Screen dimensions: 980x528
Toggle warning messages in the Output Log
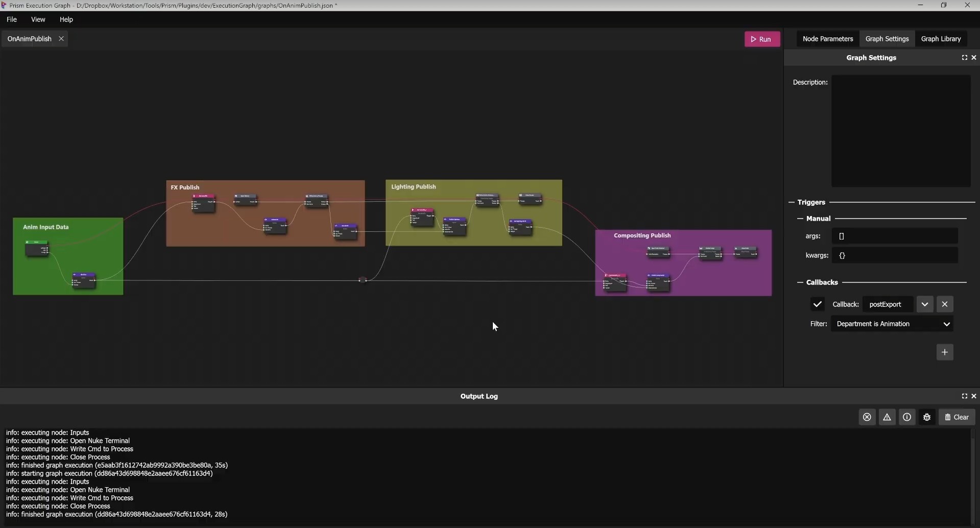coord(887,417)
